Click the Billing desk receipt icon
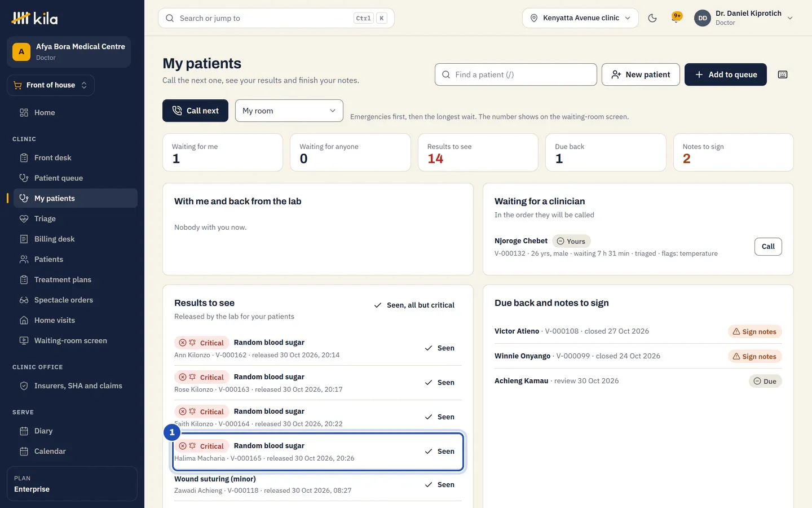The height and width of the screenshot is (508, 812). coord(24,239)
